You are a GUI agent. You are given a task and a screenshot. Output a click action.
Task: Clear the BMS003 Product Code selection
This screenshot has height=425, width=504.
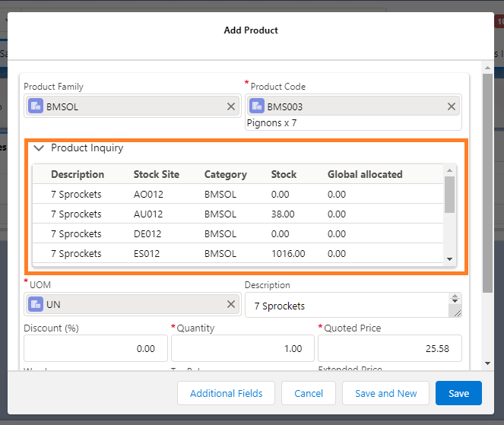coord(452,106)
